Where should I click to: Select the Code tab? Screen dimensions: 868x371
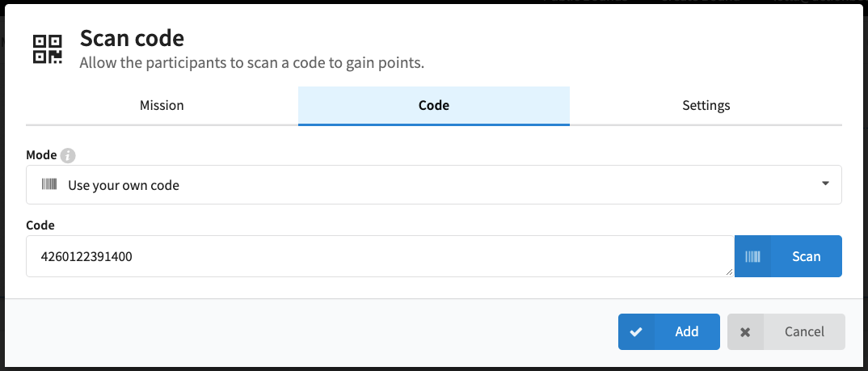point(434,105)
